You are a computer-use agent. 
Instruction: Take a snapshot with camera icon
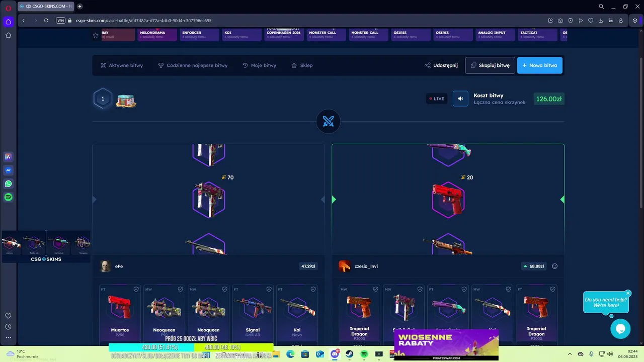coord(560,21)
